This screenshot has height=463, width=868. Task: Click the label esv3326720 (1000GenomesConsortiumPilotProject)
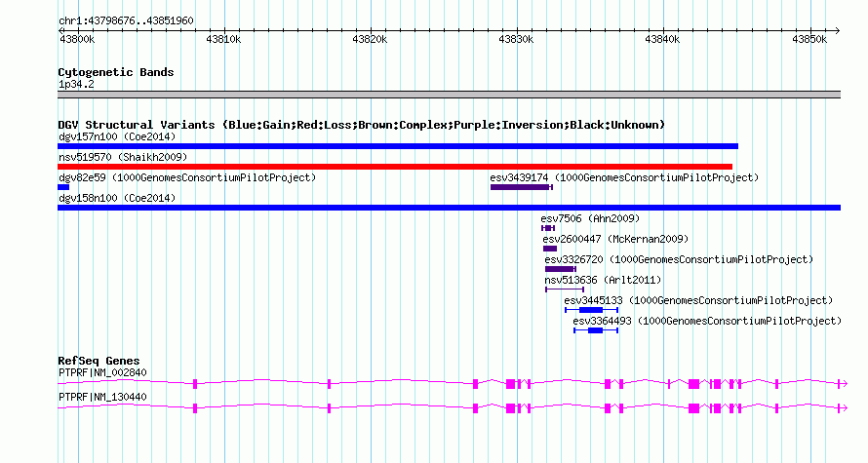point(679,259)
